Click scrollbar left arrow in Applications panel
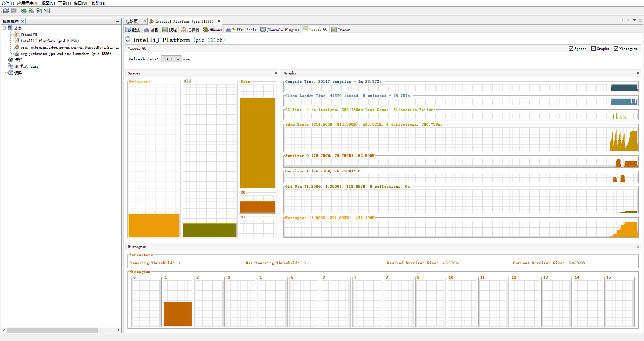 point(4,330)
